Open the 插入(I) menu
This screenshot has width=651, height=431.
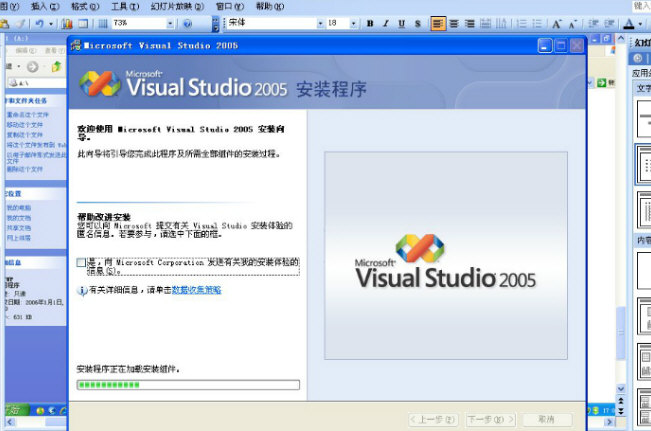(x=45, y=6)
